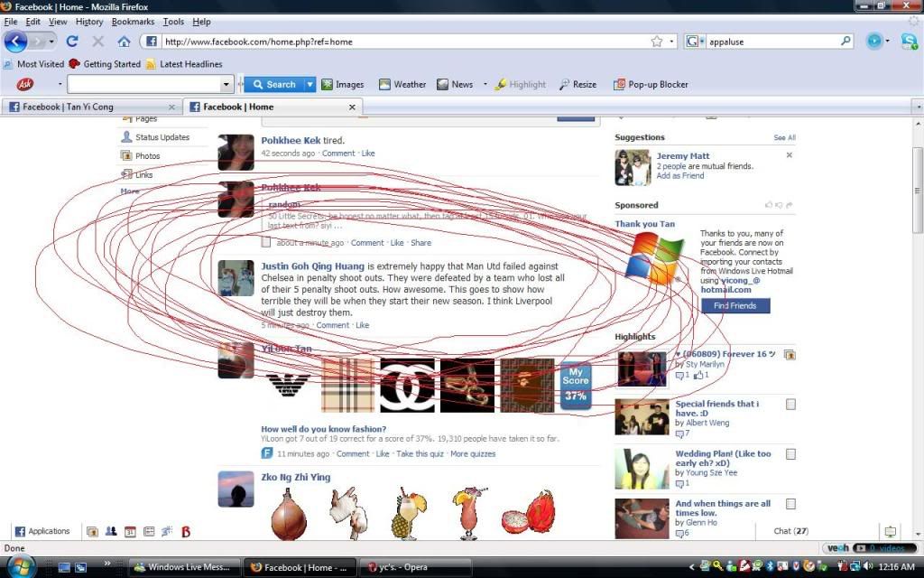Open the Most Visited bookmarks folder
The image size is (924, 578).
34,64
